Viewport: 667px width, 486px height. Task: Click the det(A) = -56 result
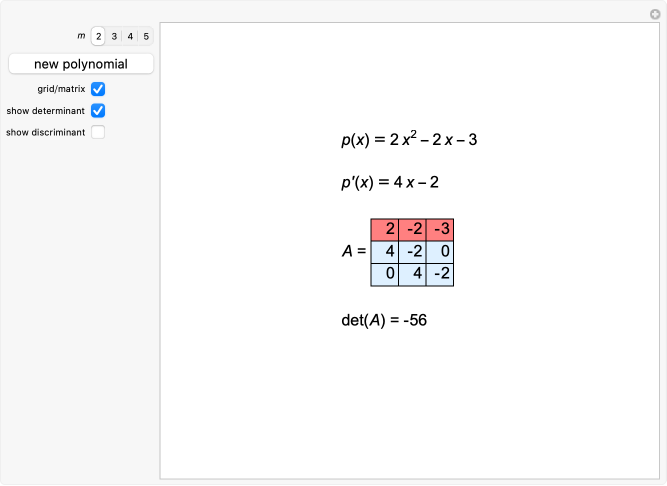(384, 320)
